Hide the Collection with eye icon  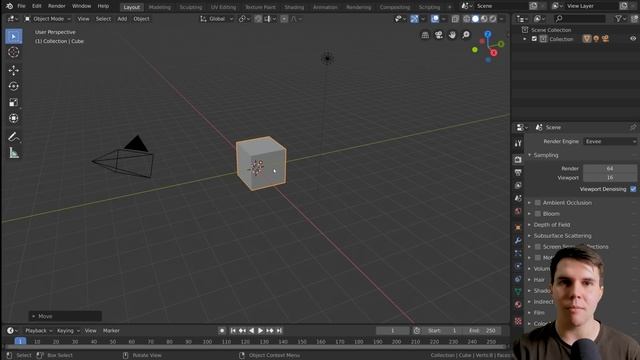[633, 39]
